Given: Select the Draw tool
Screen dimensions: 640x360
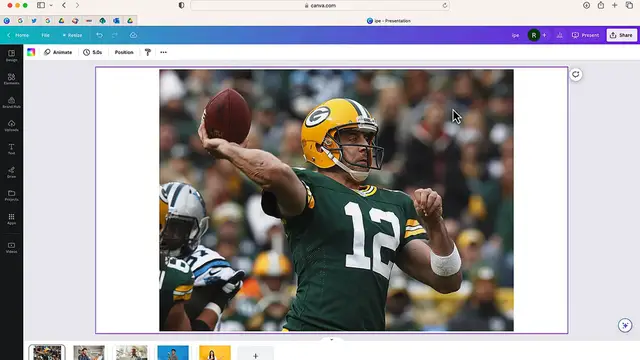Looking at the screenshot, I should tap(11, 172).
